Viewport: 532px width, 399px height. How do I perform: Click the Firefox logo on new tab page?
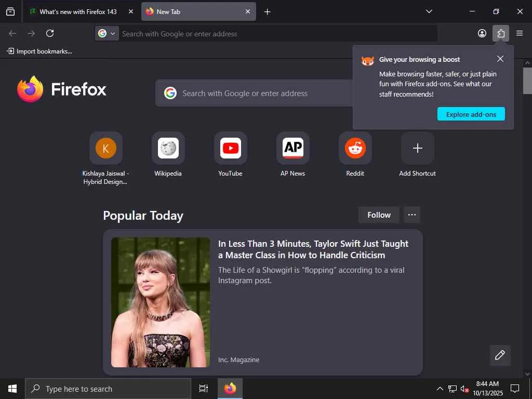click(x=62, y=89)
